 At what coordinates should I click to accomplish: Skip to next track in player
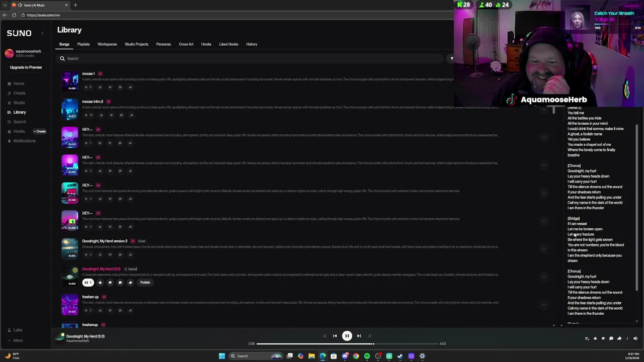[x=359, y=336]
